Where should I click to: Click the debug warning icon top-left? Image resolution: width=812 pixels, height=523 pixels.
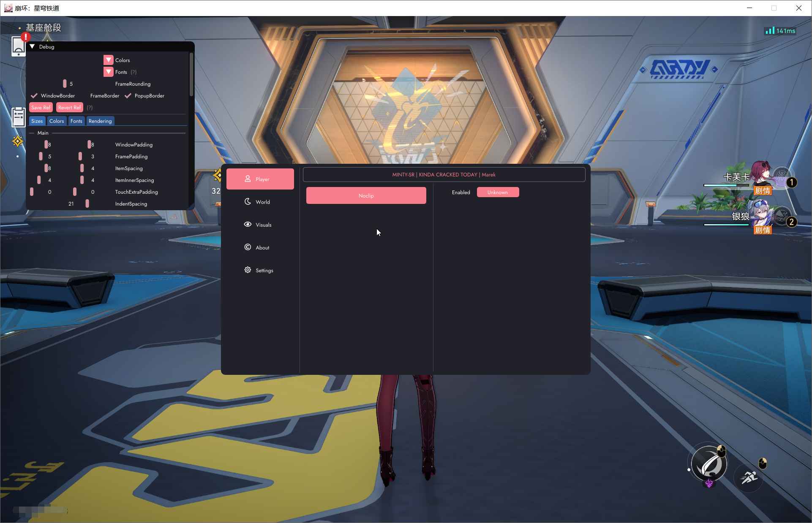25,37
